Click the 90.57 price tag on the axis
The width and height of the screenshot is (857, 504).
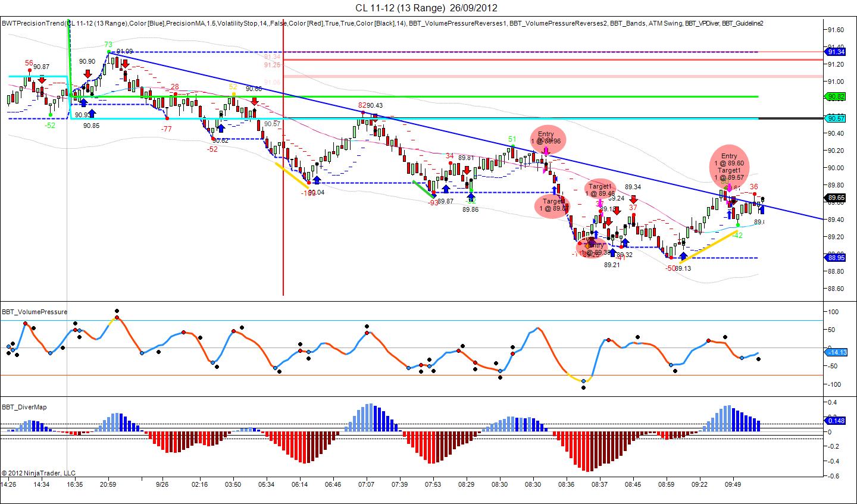tap(836, 118)
